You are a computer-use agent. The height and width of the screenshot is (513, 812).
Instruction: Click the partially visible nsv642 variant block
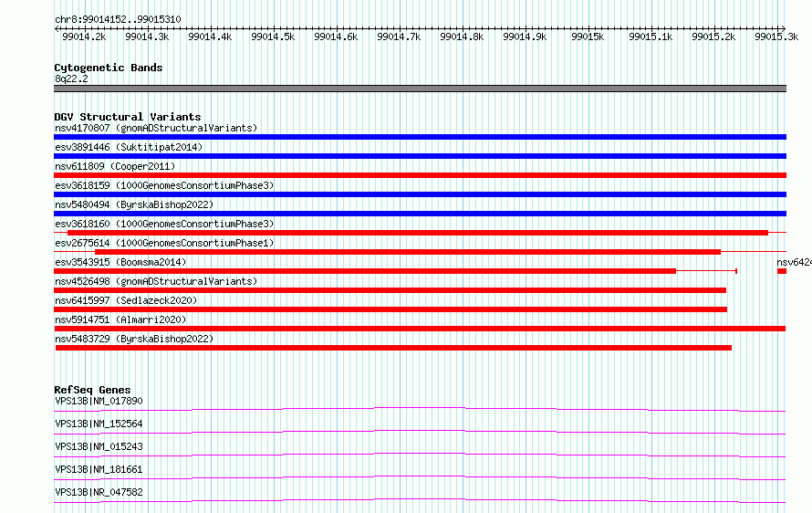coord(782,271)
